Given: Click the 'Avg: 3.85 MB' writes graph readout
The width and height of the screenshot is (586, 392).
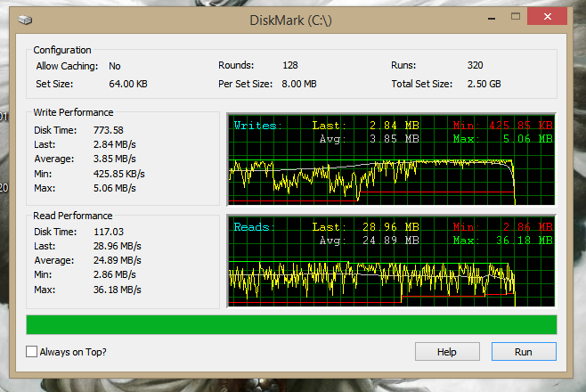Looking at the screenshot, I should coord(370,139).
